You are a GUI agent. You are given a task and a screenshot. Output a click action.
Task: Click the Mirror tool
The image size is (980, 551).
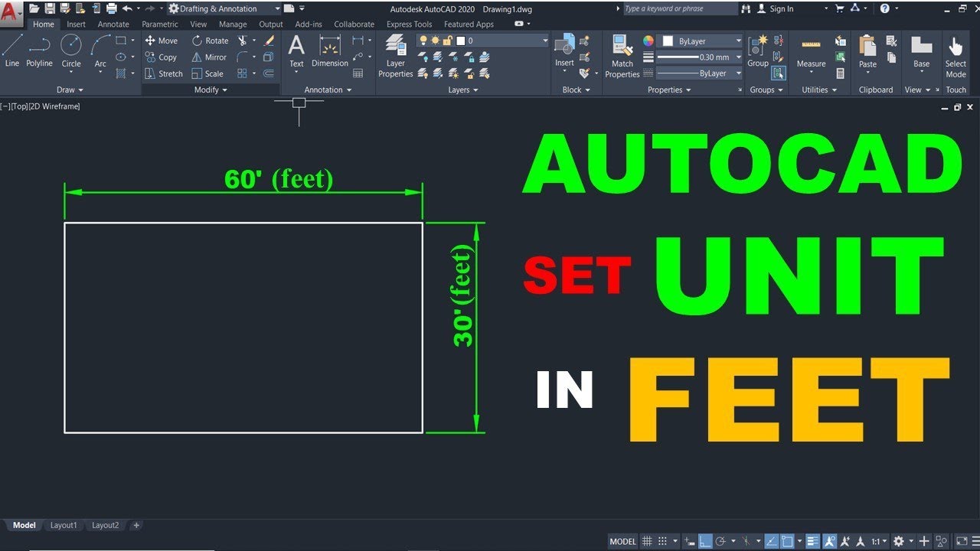209,57
